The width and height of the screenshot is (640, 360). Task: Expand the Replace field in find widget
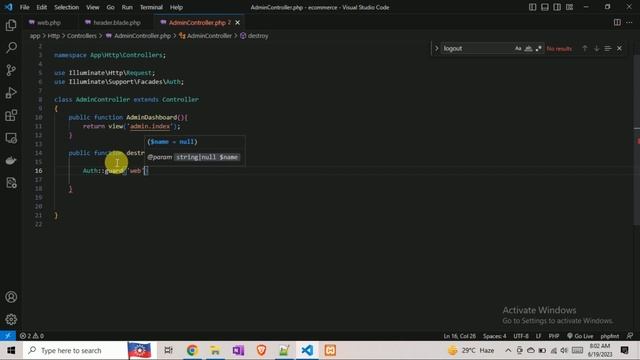(x=436, y=49)
